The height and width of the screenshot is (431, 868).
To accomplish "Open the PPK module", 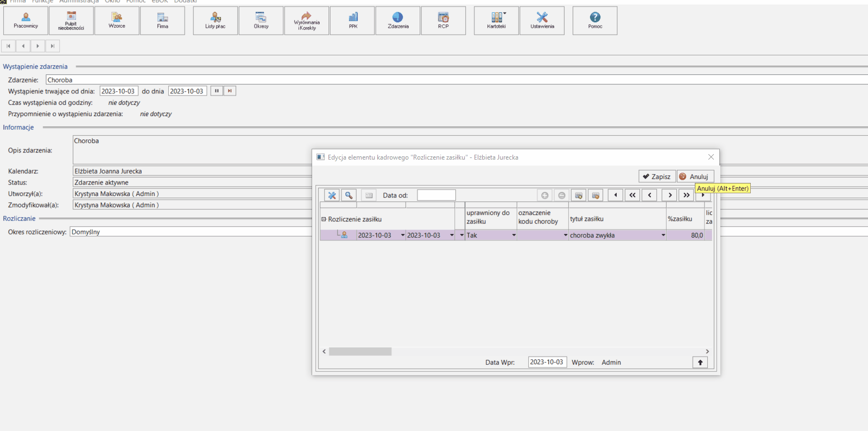I will (x=352, y=21).
